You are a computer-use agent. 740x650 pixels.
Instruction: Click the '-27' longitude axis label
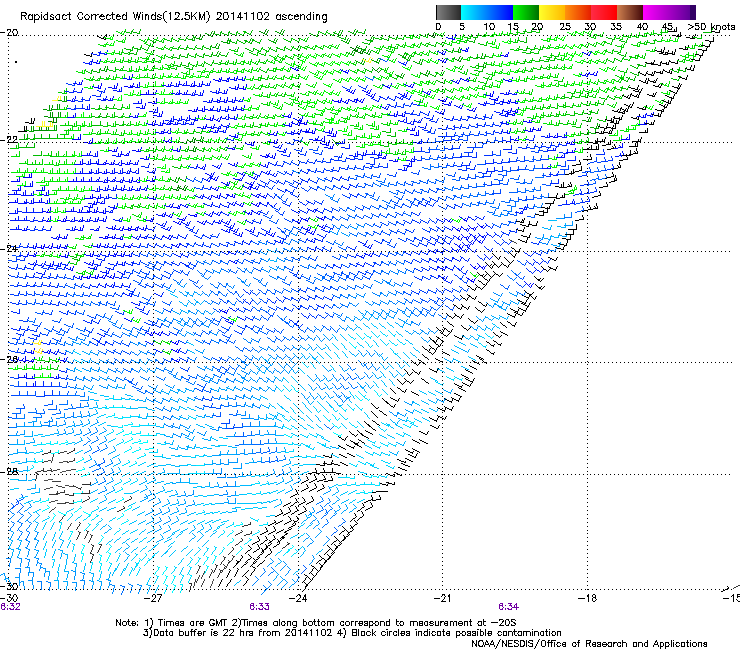(x=153, y=598)
